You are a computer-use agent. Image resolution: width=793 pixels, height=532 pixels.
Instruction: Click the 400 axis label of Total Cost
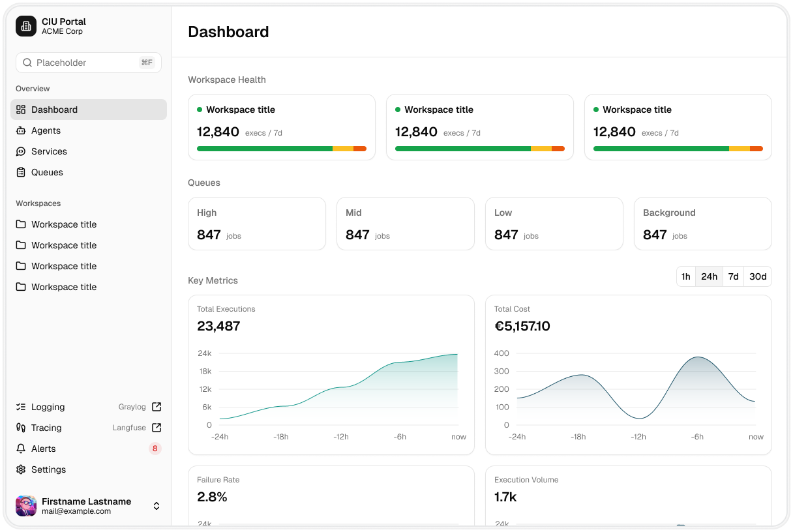pyautogui.click(x=501, y=353)
